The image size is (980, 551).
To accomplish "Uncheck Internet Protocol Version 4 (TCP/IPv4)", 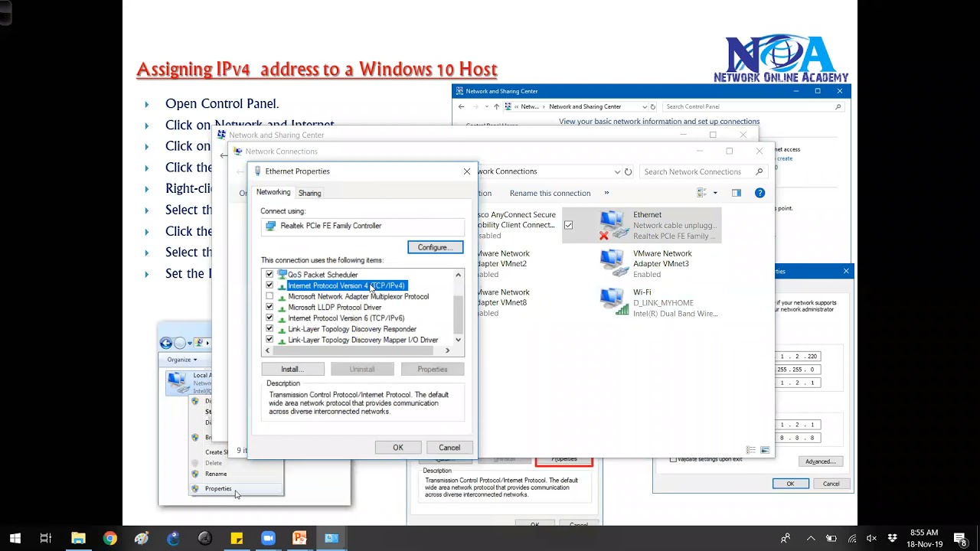I will [x=269, y=285].
